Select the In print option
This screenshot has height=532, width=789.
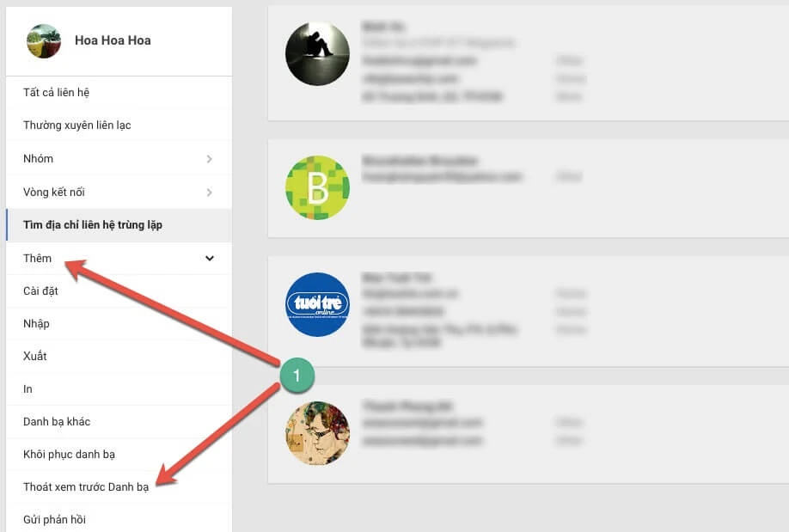[x=119, y=389]
